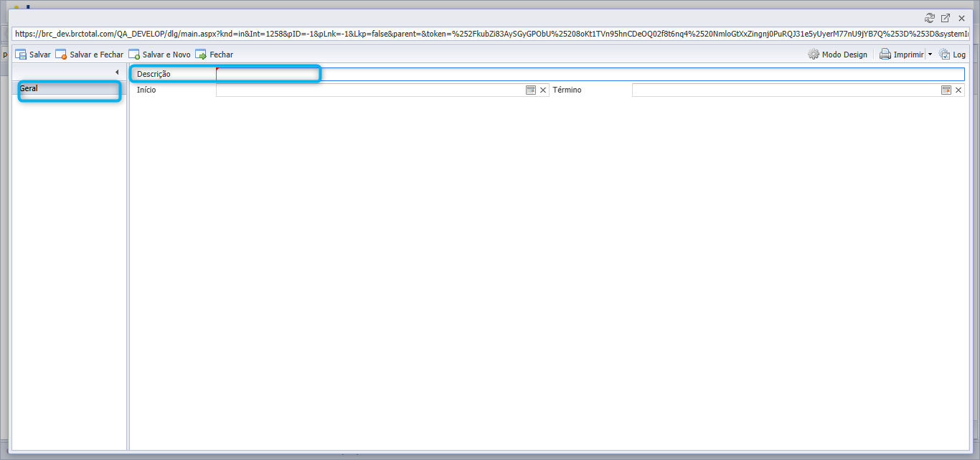Switch to Modo Design
Image resolution: width=980 pixels, height=460 pixels.
[x=837, y=55]
